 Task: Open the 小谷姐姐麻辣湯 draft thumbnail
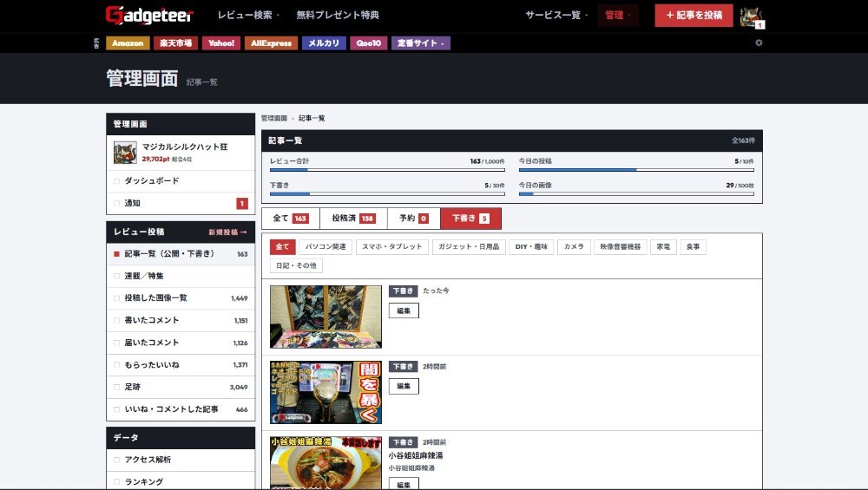click(x=325, y=462)
